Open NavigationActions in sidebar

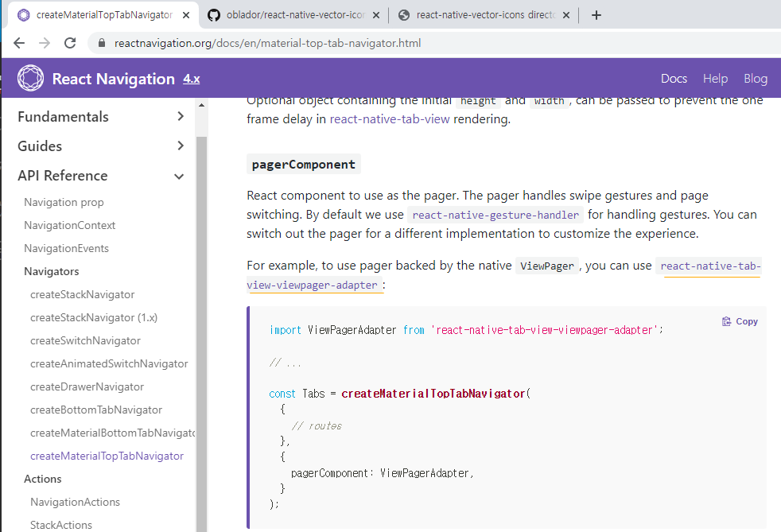point(76,502)
